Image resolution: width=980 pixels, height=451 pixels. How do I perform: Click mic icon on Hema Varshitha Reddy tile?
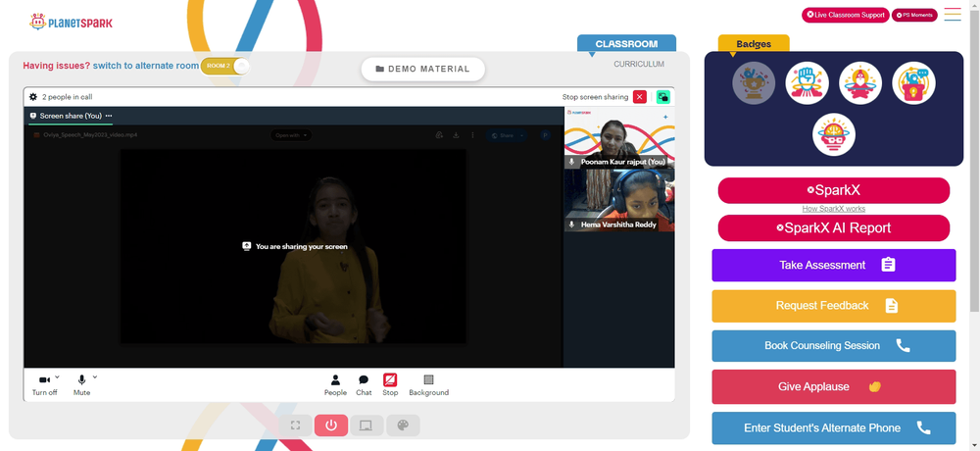click(x=571, y=224)
